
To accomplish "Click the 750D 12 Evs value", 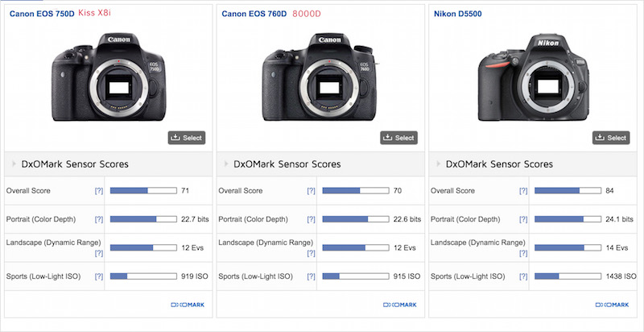I will (192, 247).
